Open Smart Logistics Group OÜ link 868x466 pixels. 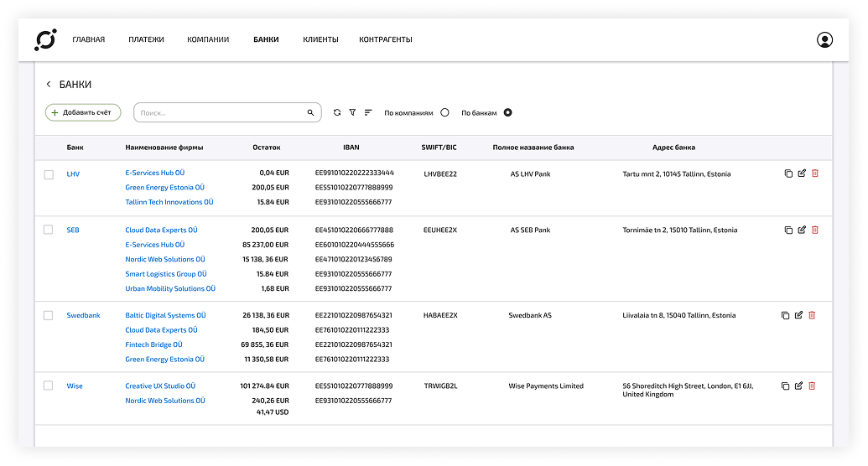coord(166,274)
